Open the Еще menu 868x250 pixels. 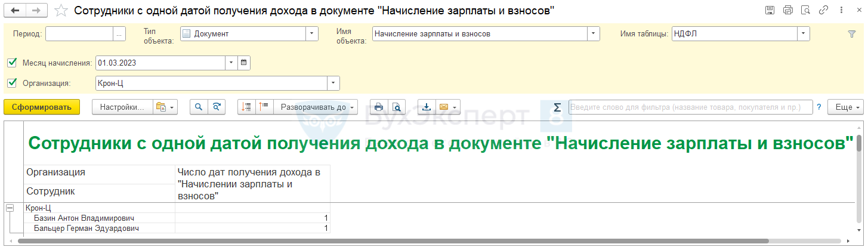click(x=847, y=107)
